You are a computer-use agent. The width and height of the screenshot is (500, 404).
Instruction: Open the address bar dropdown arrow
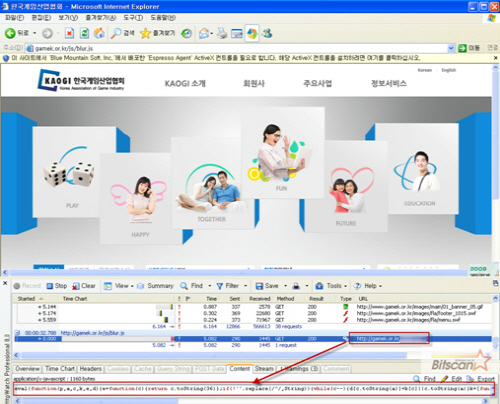point(451,48)
